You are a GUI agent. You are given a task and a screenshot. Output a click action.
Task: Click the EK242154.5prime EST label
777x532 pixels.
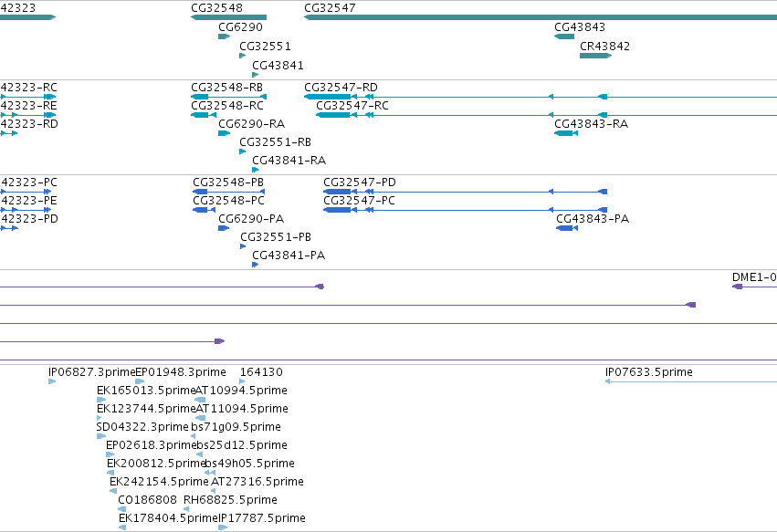[x=159, y=483]
